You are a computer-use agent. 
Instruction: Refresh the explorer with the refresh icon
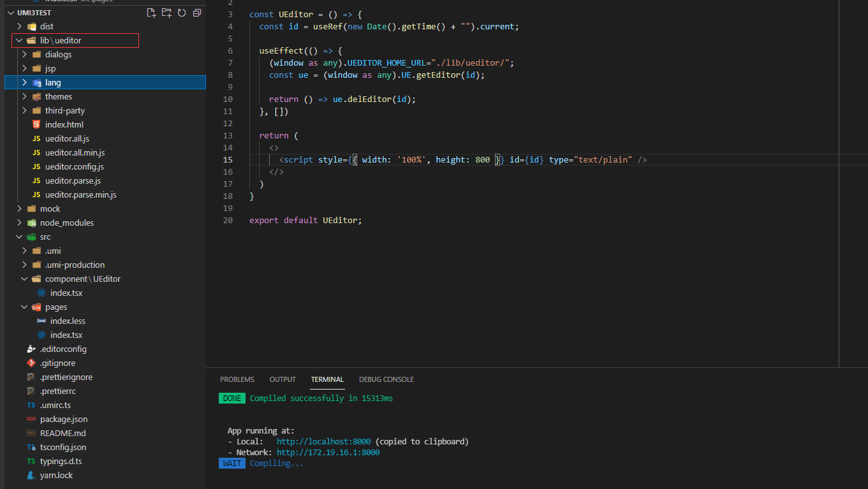coord(182,13)
